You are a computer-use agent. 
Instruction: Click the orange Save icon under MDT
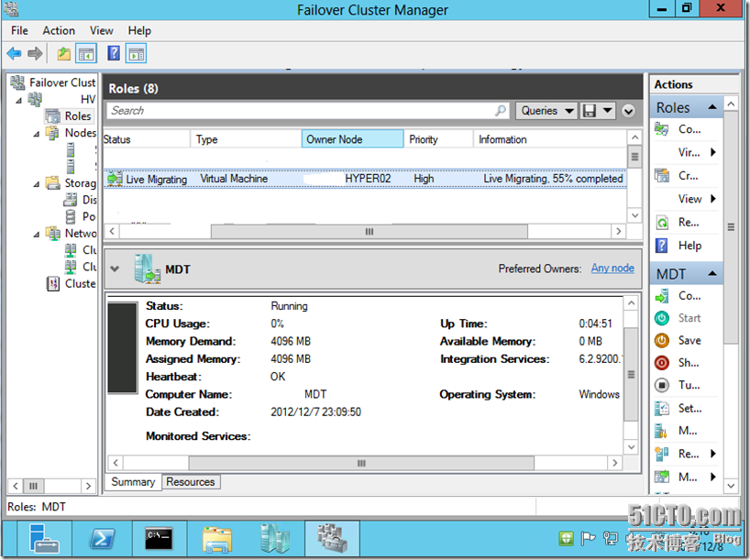click(661, 341)
